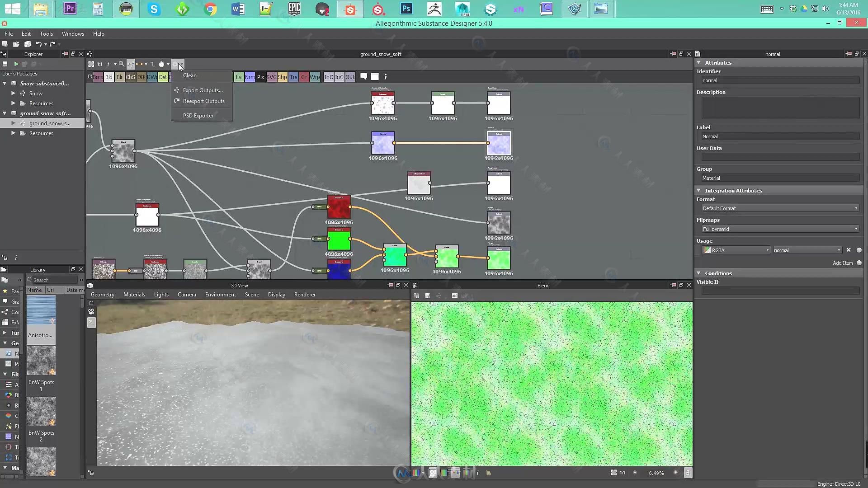Toggle the orange link display mode icon
The width and height of the screenshot is (868, 488).
pyautogui.click(x=139, y=64)
